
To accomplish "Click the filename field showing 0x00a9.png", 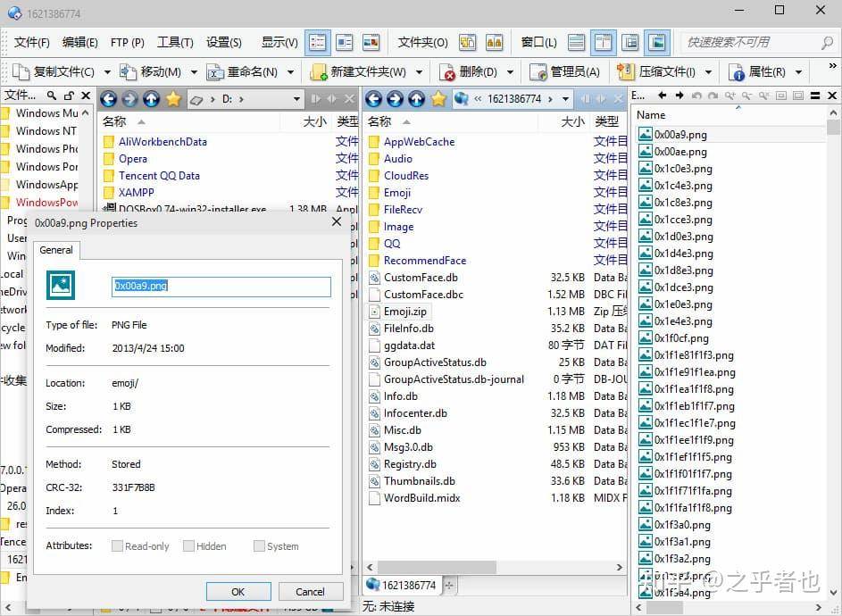I will [221, 287].
